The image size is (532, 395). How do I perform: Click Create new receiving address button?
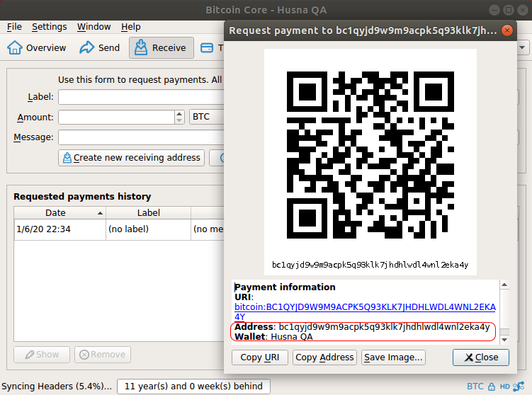pyautogui.click(x=131, y=158)
